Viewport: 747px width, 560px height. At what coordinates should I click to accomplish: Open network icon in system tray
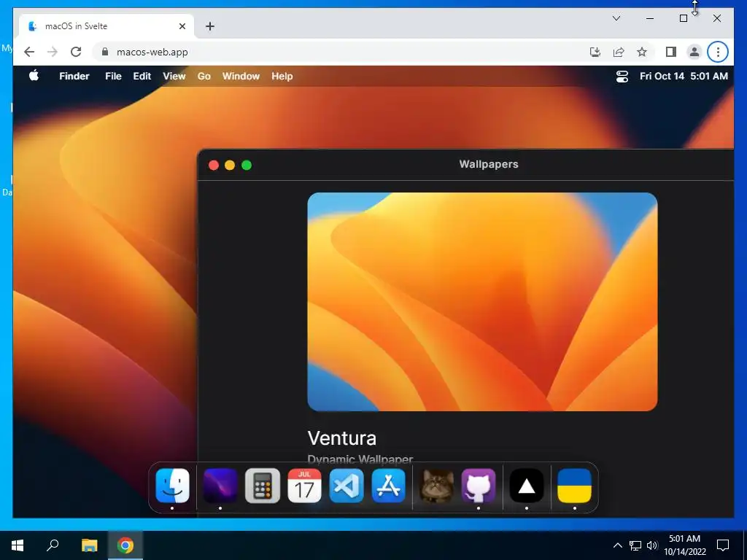pyautogui.click(x=635, y=545)
